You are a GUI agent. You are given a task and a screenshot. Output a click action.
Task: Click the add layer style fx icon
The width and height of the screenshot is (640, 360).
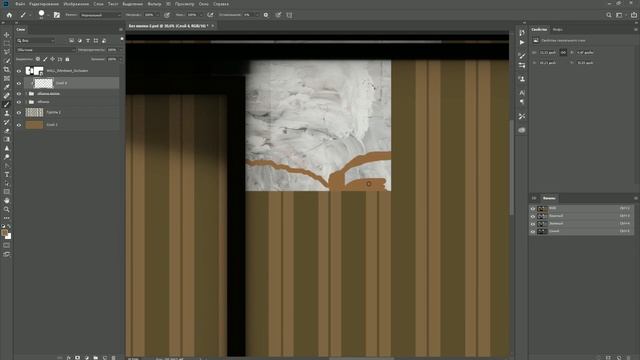coord(69,358)
